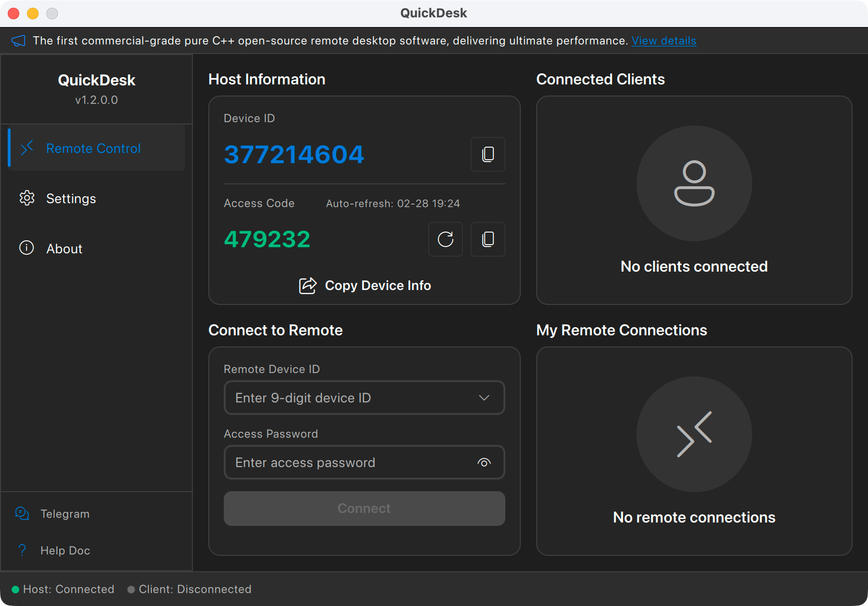868x606 pixels.
Task: Copy the Device ID to clipboard
Action: tap(488, 154)
